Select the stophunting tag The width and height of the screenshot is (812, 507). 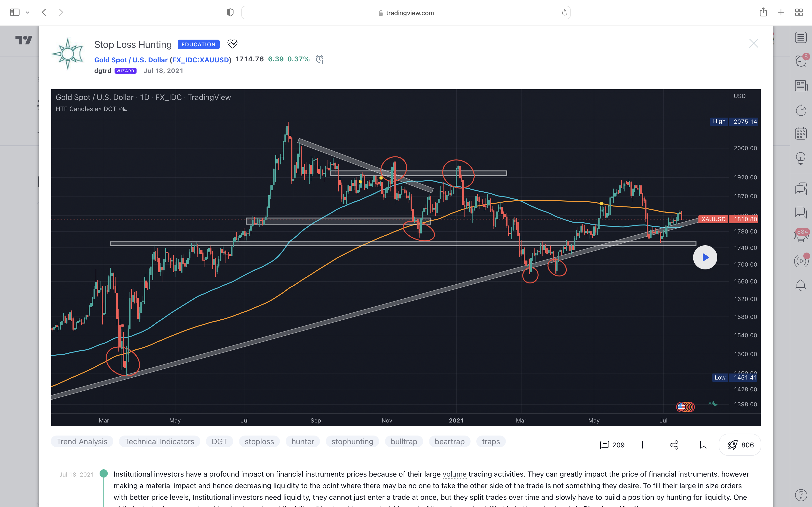[352, 442]
